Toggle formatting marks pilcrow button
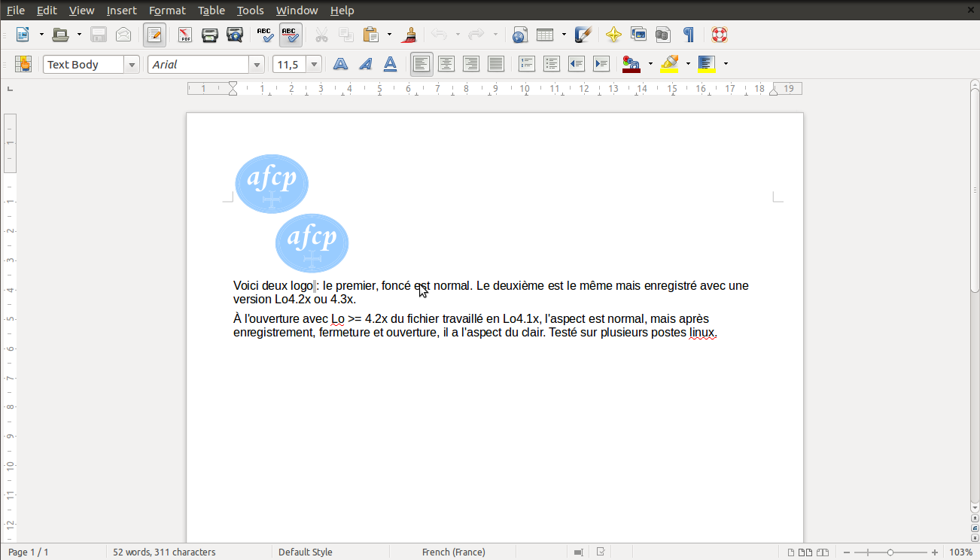The height and width of the screenshot is (560, 980). coord(688,35)
